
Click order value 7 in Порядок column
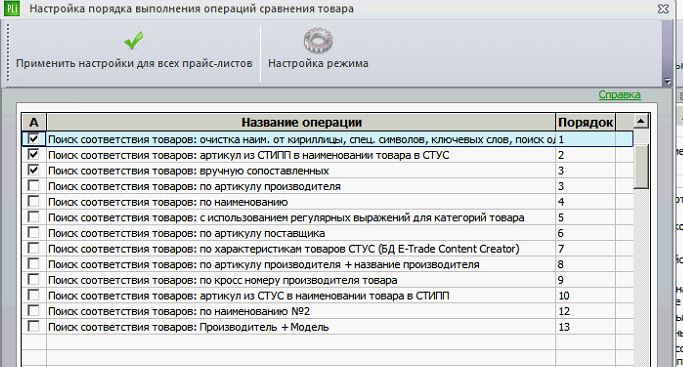561,249
